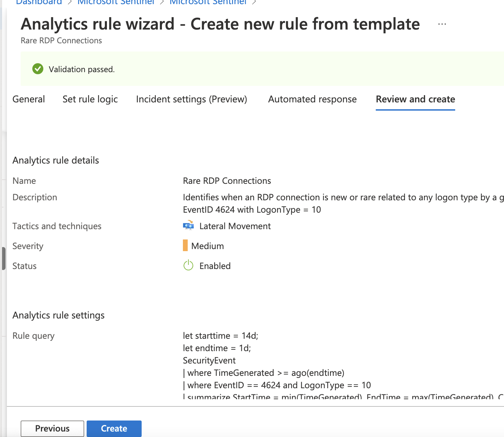Viewport: 504px width, 437px height.
Task: Click the Enabled status power icon
Action: pyautogui.click(x=188, y=266)
